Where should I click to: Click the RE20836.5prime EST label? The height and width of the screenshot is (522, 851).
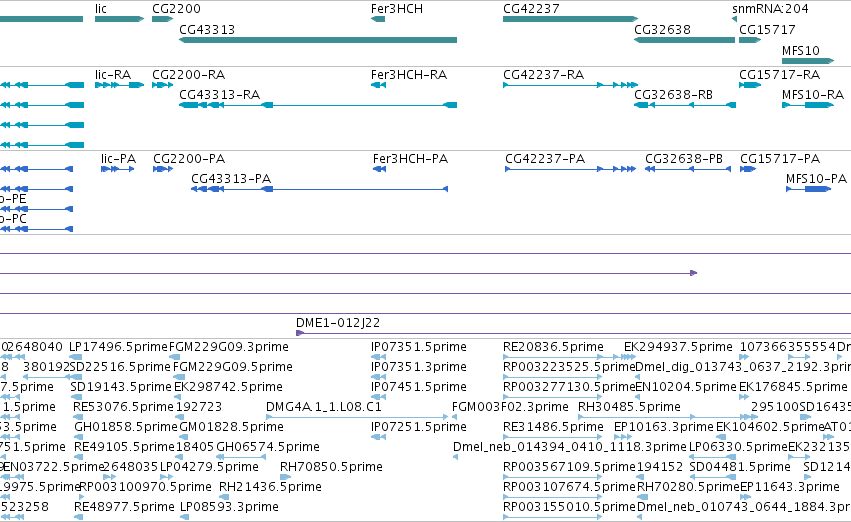point(553,346)
